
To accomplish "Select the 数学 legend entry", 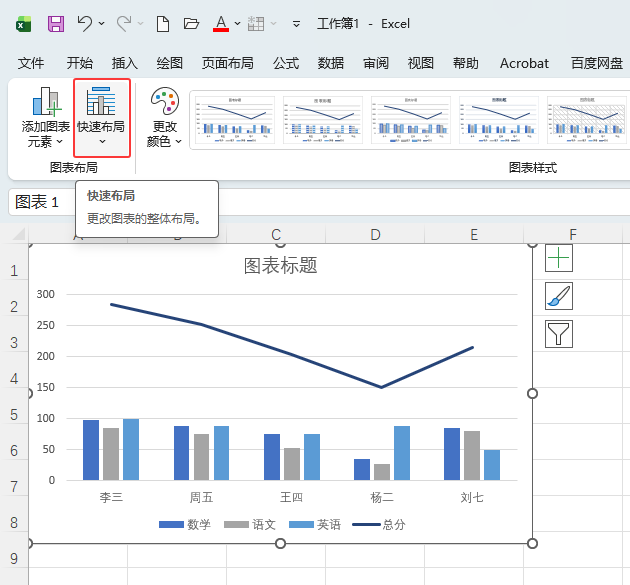I will click(x=185, y=524).
